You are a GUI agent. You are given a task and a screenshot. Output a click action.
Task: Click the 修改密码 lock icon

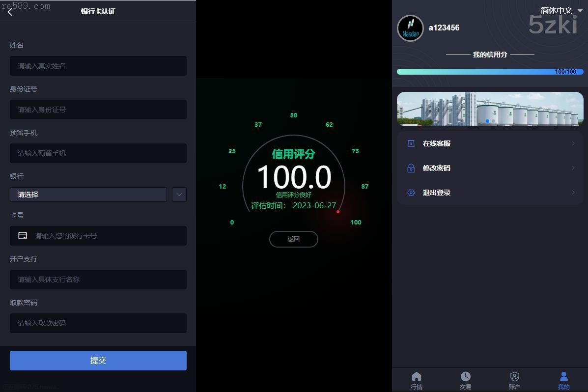pyautogui.click(x=411, y=168)
